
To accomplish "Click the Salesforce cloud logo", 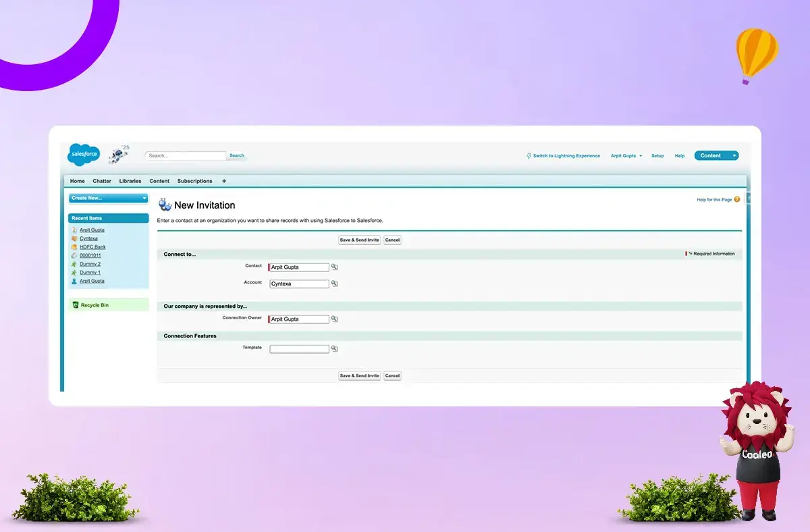I will (84, 155).
